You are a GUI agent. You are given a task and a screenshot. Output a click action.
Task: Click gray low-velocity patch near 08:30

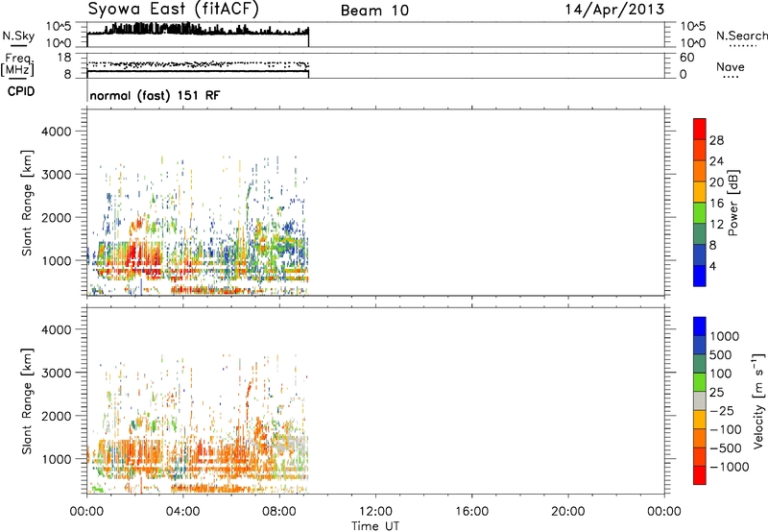coord(289,446)
